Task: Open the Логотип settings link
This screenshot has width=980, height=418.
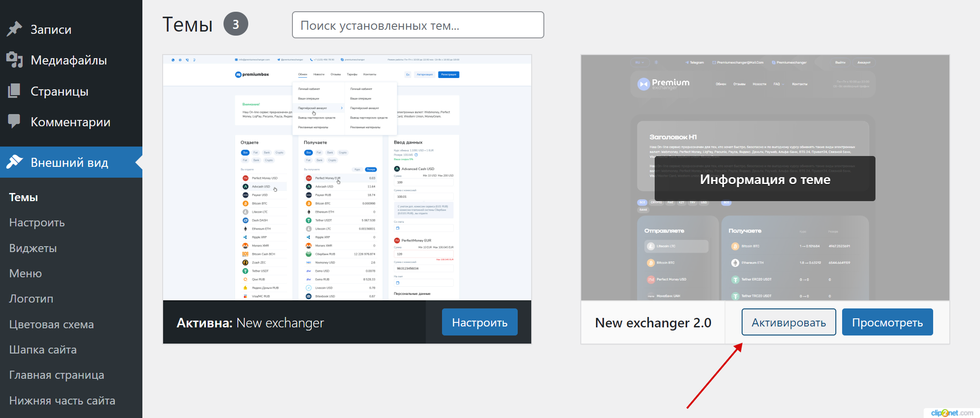Action: 31,299
